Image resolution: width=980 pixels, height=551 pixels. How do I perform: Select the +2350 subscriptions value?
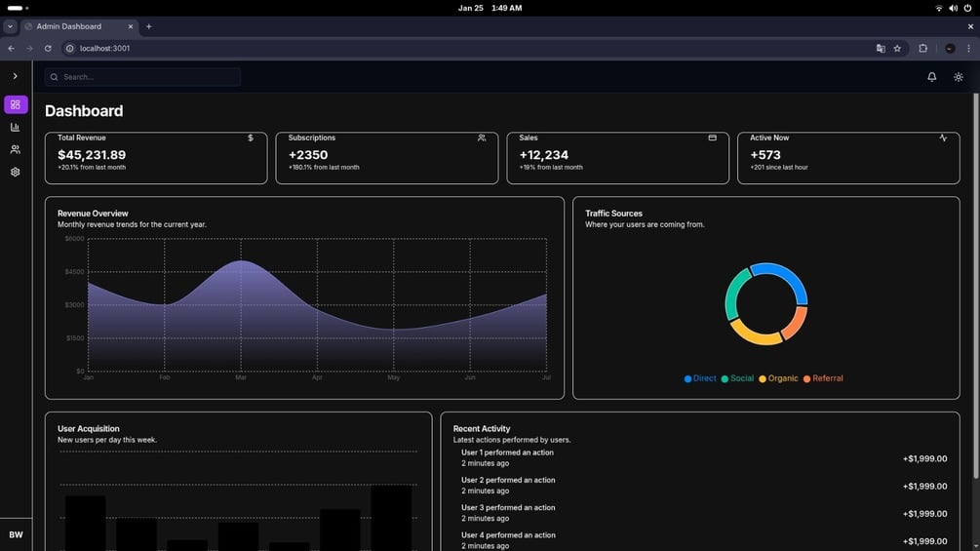tap(308, 154)
